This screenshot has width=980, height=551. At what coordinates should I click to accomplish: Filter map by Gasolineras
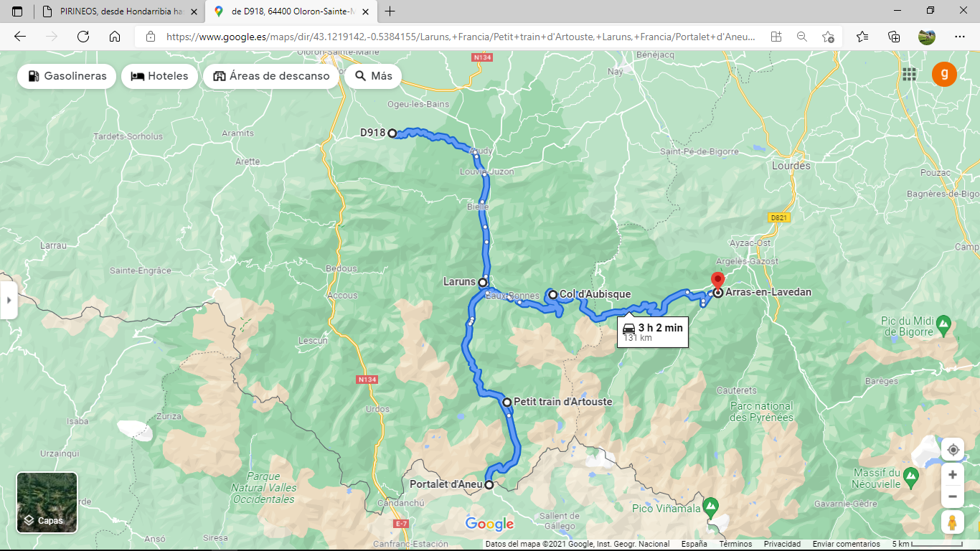(x=67, y=76)
